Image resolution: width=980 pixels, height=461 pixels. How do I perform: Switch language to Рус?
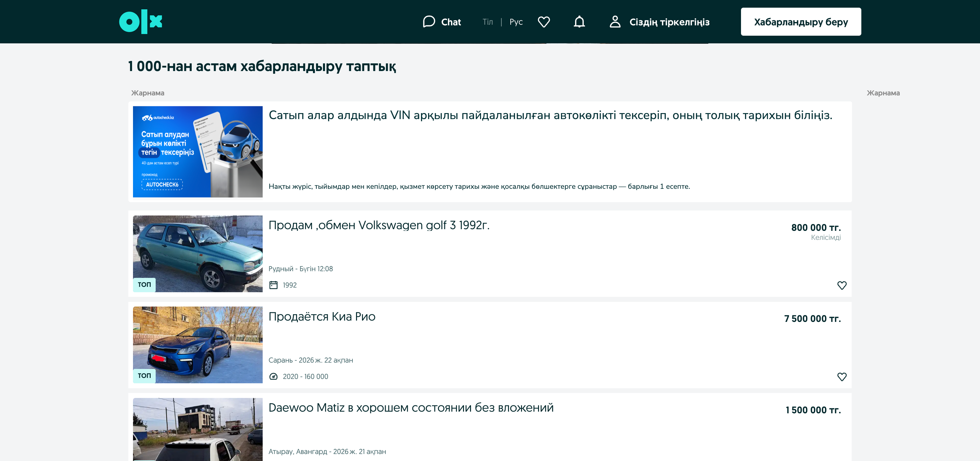coord(516,22)
